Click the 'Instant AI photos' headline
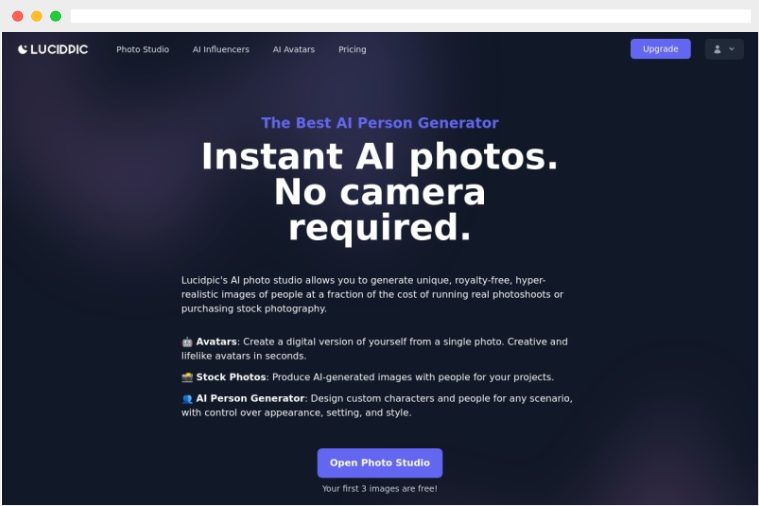This screenshot has height=506, width=759. 380,156
